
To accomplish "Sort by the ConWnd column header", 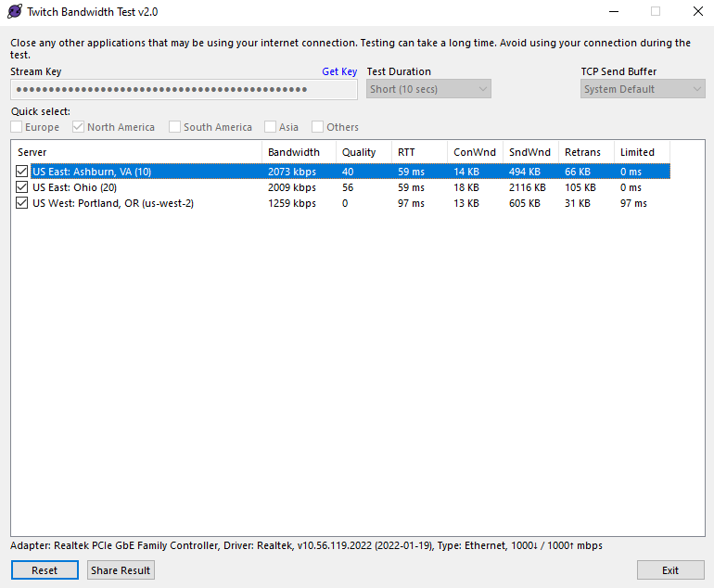I will (x=475, y=152).
